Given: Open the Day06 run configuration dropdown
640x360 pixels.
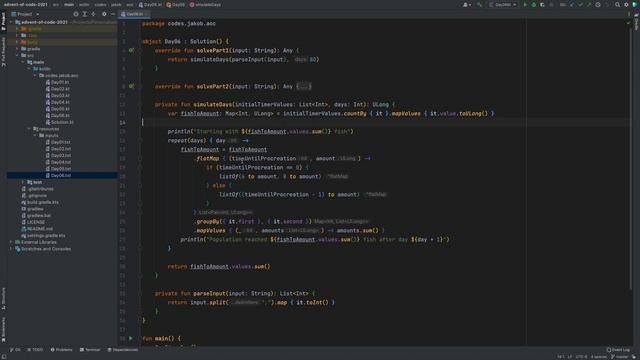Looking at the screenshot, I should [x=503, y=5].
